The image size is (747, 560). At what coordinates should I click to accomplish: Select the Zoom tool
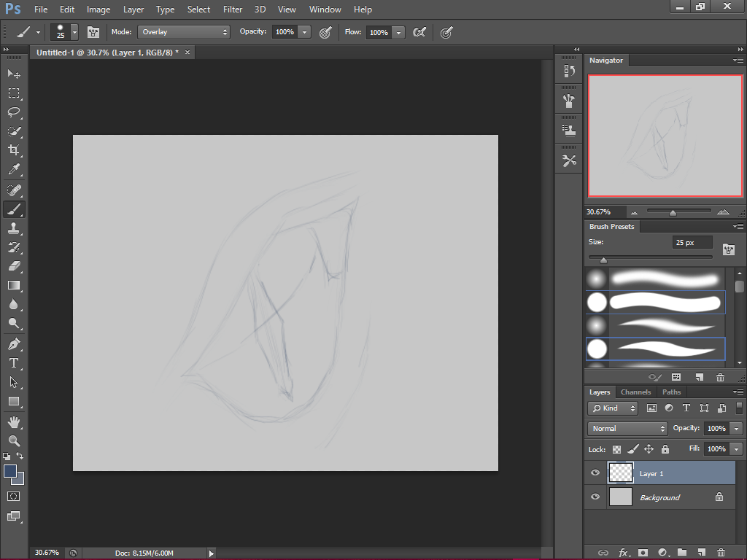tap(14, 441)
